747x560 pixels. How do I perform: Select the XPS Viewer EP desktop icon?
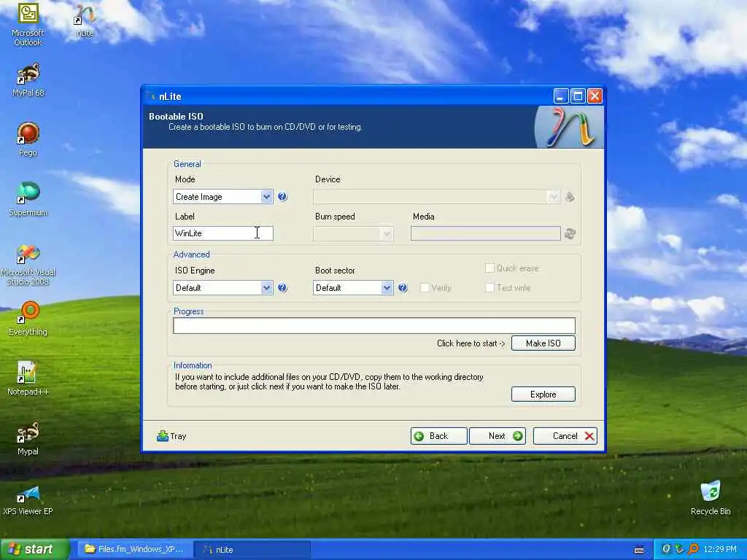click(28, 499)
